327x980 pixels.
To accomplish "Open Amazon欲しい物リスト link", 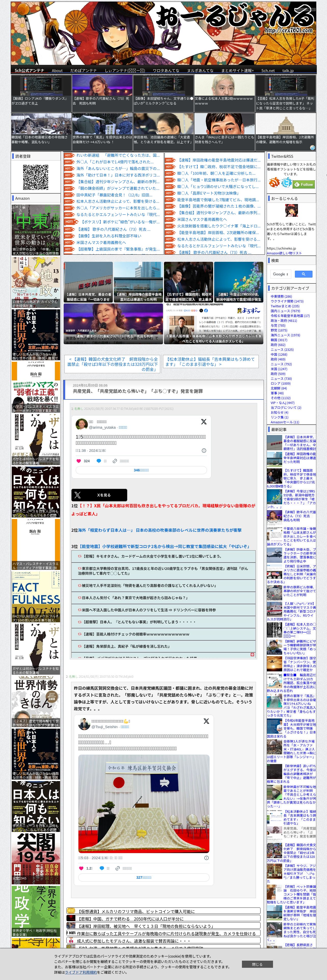I will click(284, 253).
